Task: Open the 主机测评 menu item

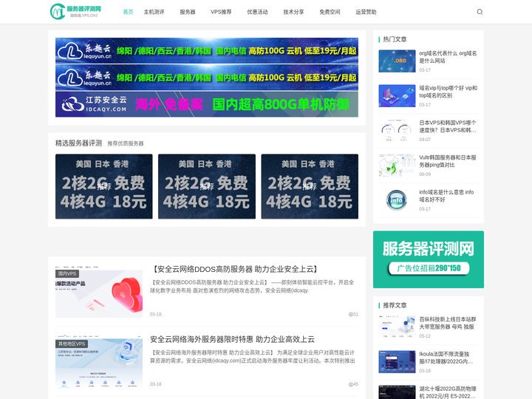Action: tap(154, 12)
